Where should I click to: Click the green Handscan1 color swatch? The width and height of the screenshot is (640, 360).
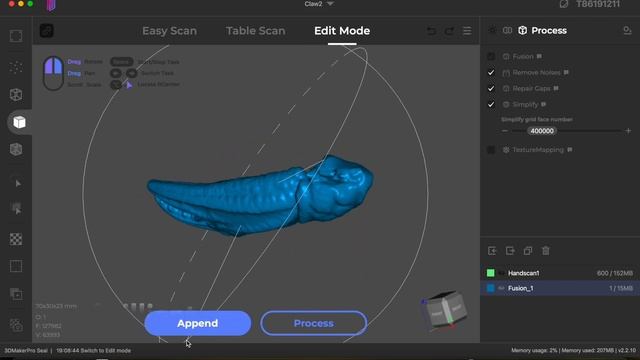pyautogui.click(x=491, y=273)
